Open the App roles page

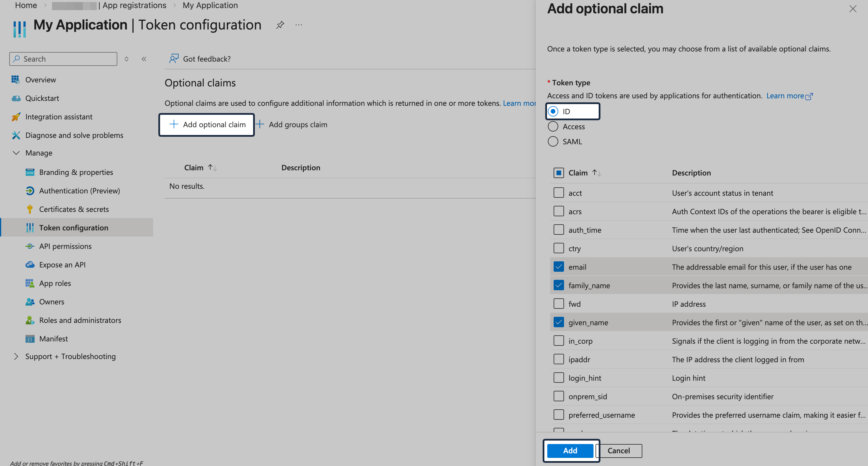point(55,283)
